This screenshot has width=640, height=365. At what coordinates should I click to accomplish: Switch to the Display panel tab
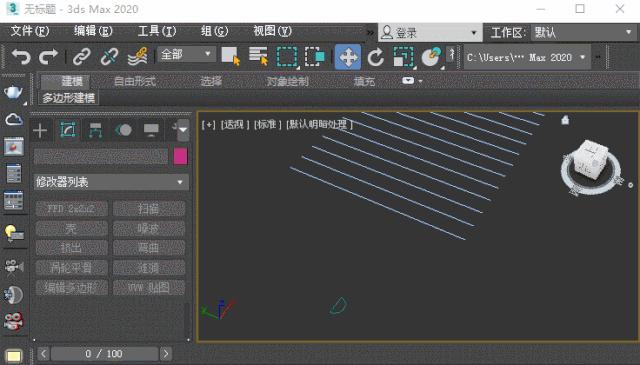151,131
